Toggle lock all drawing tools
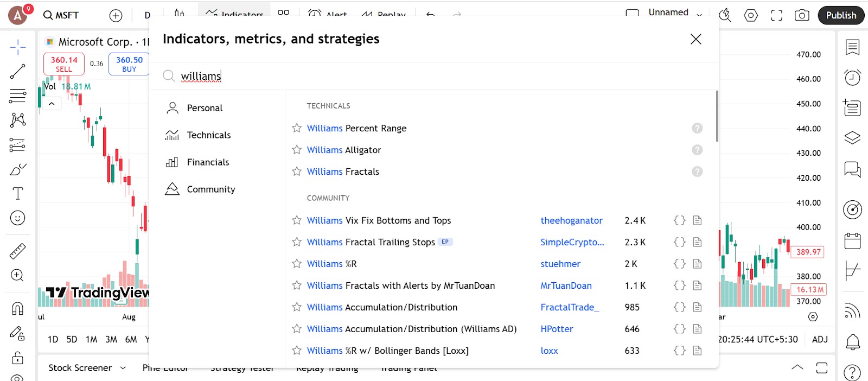868x381 pixels. [17, 358]
